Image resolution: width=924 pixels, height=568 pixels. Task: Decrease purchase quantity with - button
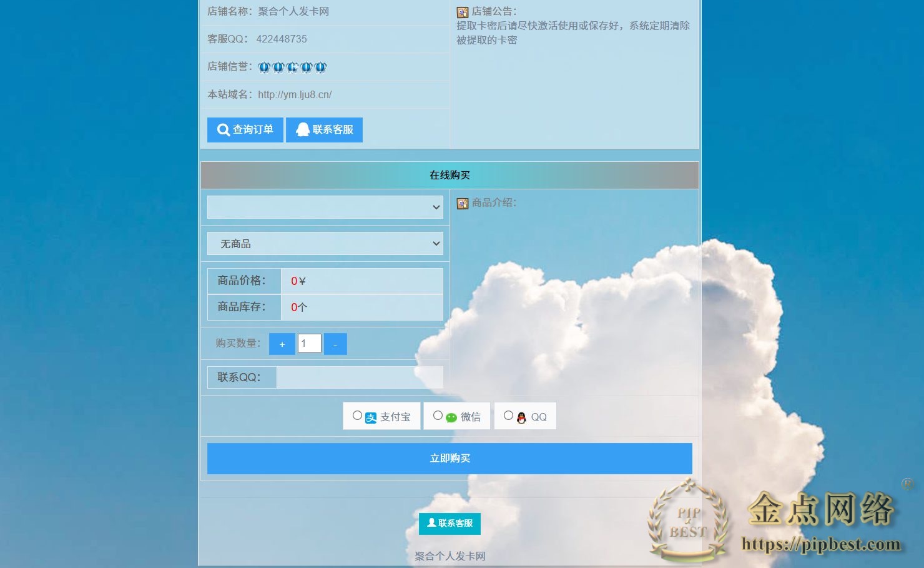point(335,344)
